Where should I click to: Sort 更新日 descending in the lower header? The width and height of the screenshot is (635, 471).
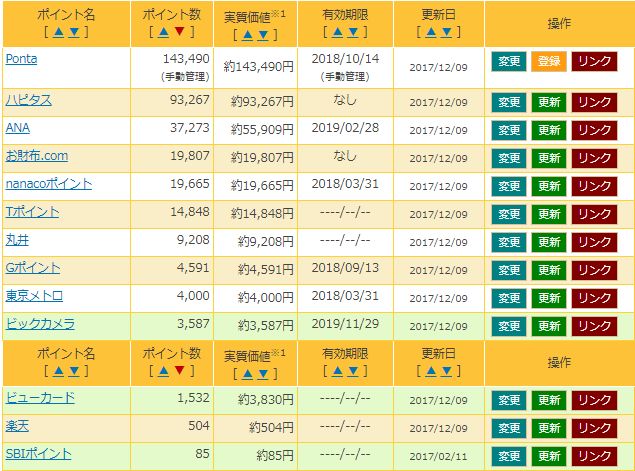[446, 371]
